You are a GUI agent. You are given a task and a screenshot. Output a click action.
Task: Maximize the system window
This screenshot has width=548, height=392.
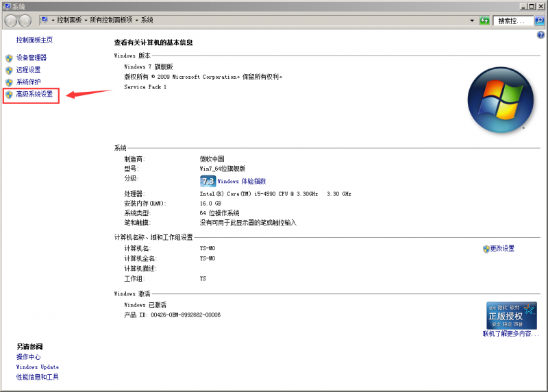coord(532,6)
